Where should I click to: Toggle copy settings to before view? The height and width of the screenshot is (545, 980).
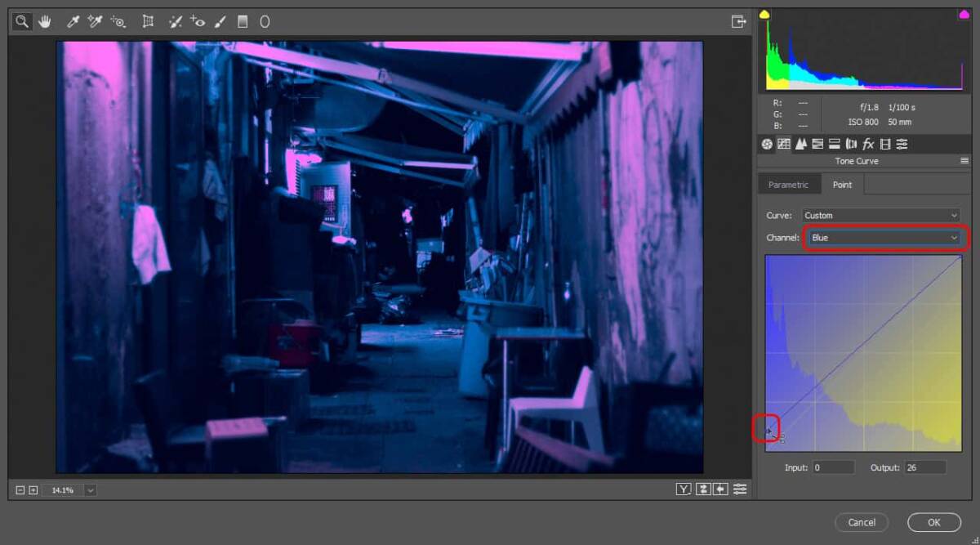pos(720,489)
